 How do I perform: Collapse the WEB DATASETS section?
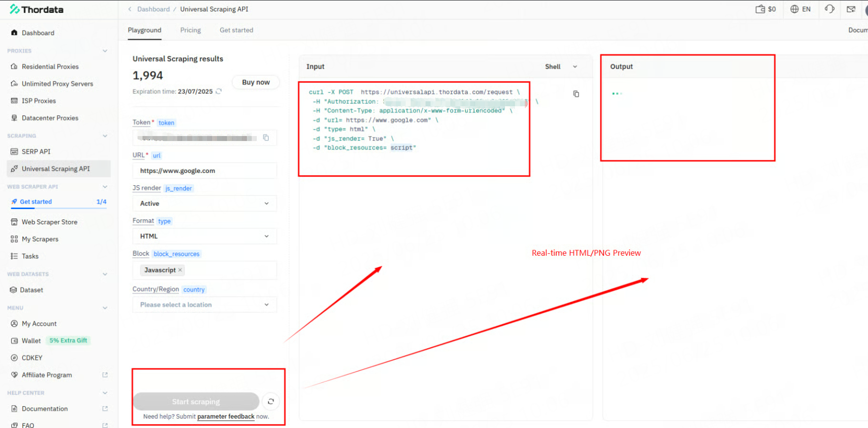click(105, 274)
